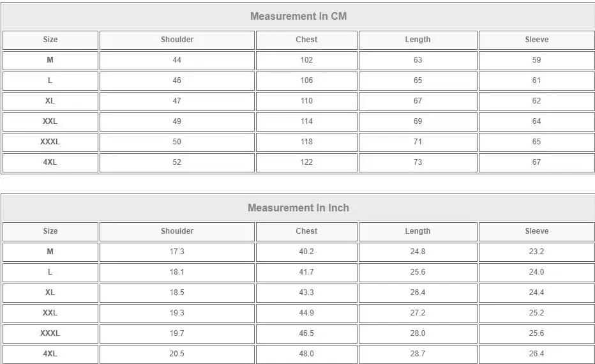Click chest value 41.7 for size L

tap(306, 273)
